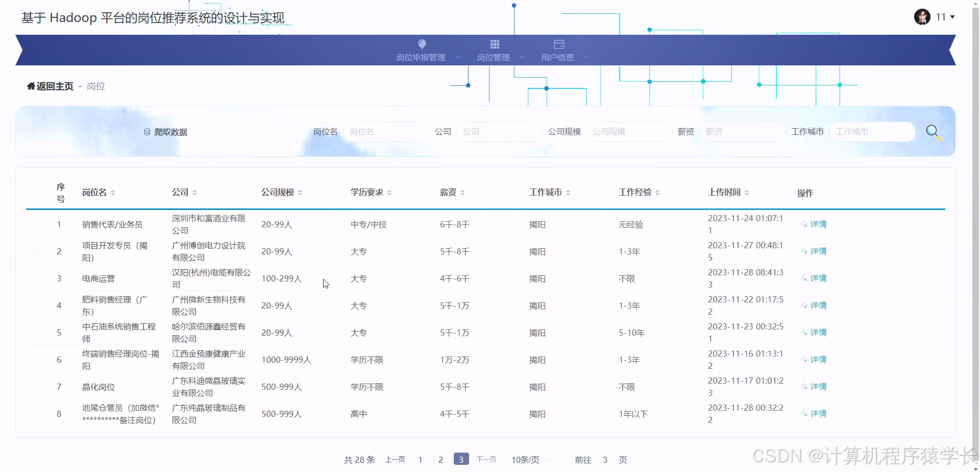980x472 pixels.
Task: Click the lightbulb icon above 岗位申报管理
Action: point(422,44)
